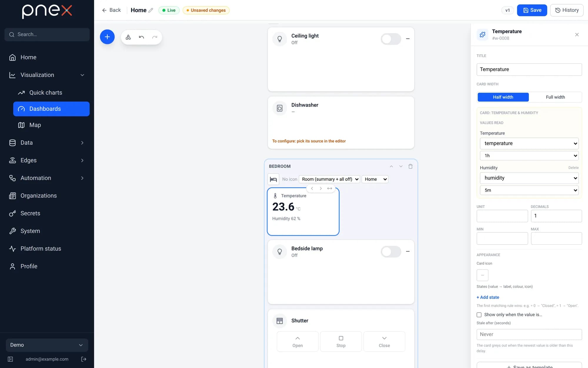Pick the Bedroom room bed icon
The height and width of the screenshot is (368, 588).
[273, 179]
